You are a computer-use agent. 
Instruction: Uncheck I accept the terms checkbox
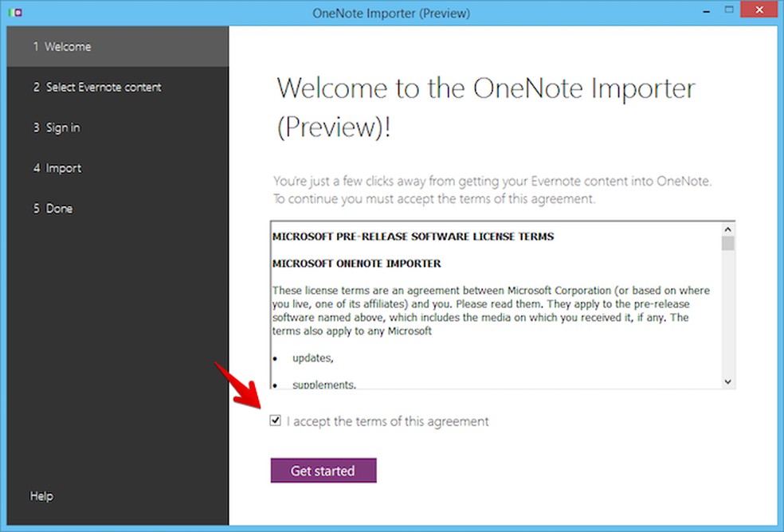pos(275,421)
